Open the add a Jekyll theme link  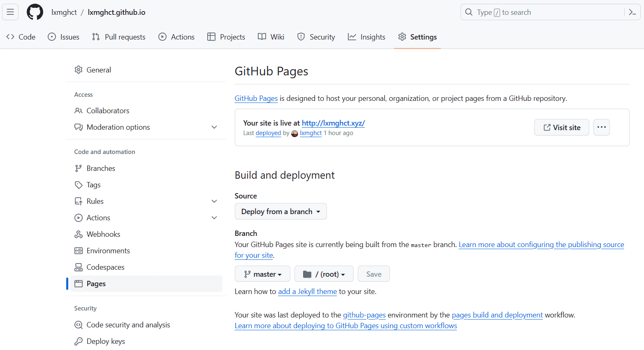pos(307,291)
